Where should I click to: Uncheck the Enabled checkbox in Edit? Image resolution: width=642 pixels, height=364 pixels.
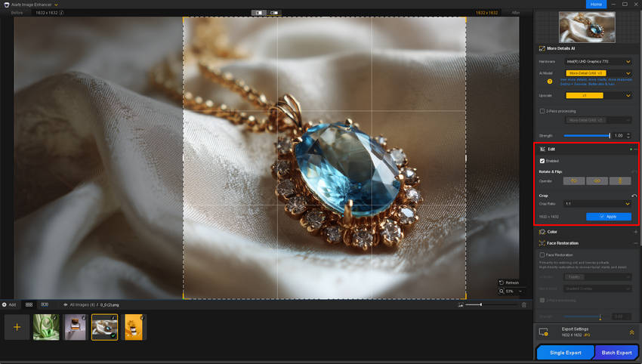tap(542, 161)
